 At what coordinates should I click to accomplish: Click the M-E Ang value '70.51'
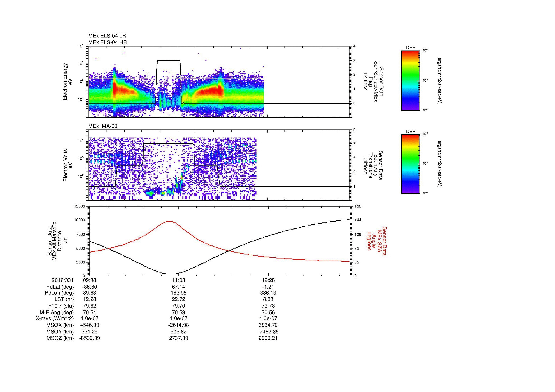tap(90, 313)
